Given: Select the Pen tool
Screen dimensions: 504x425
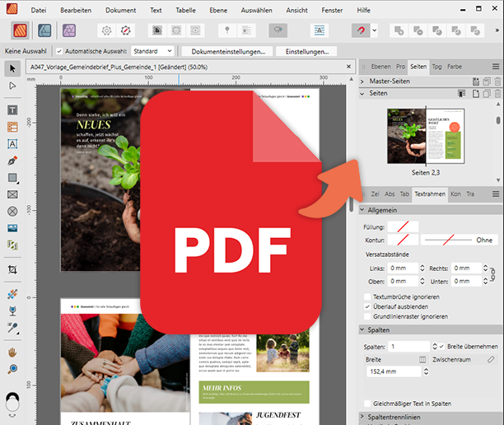Looking at the screenshot, I should pos(12,161).
